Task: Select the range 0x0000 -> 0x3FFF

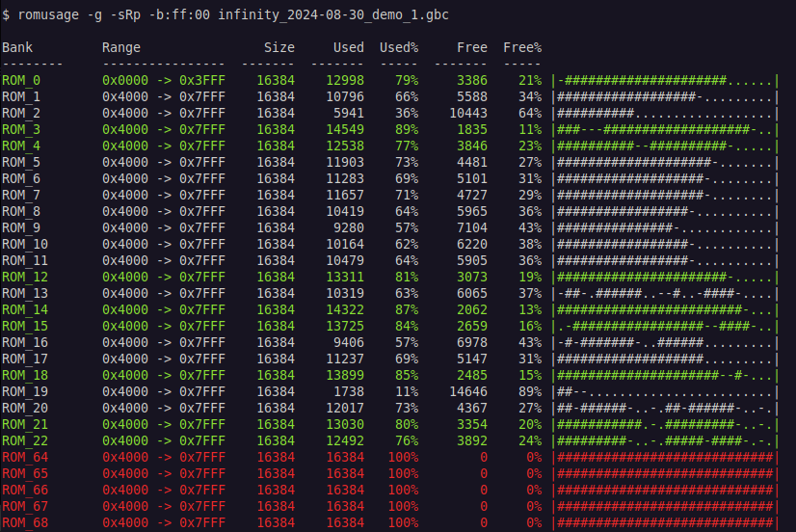Action: [164, 80]
